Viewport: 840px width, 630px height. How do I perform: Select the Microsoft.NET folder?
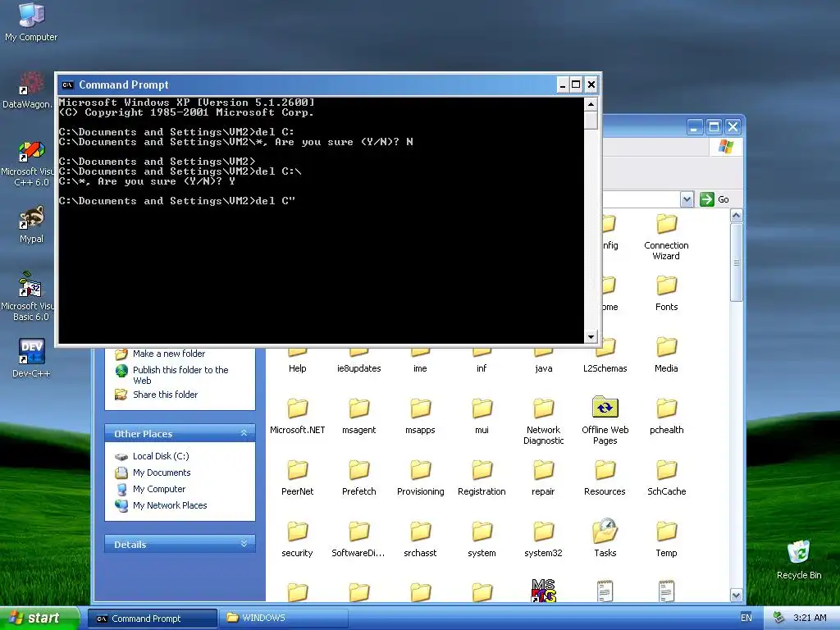[x=297, y=416]
